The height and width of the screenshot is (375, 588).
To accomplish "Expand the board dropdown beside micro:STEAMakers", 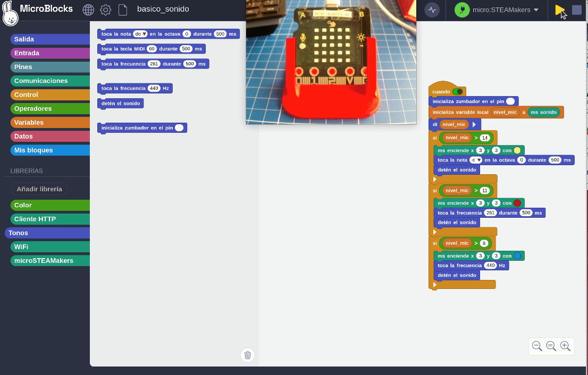I will click(536, 10).
